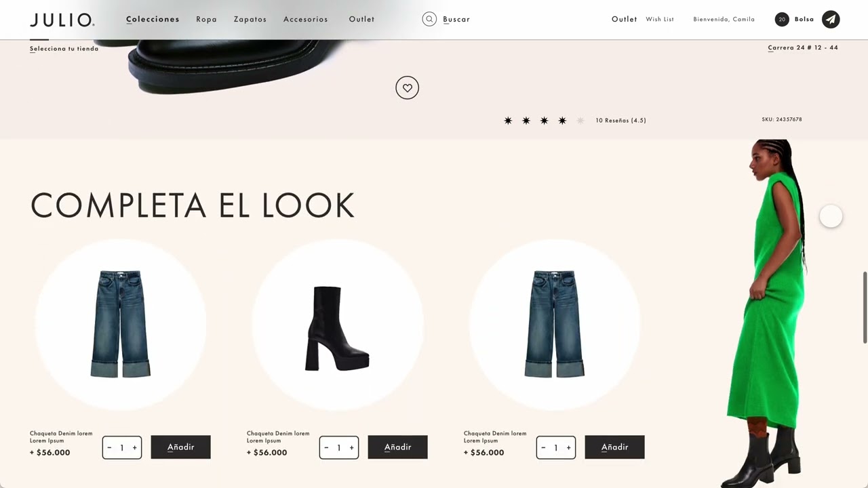Image resolution: width=868 pixels, height=488 pixels.
Task: Add the first jeans with Añadir button
Action: (180, 447)
